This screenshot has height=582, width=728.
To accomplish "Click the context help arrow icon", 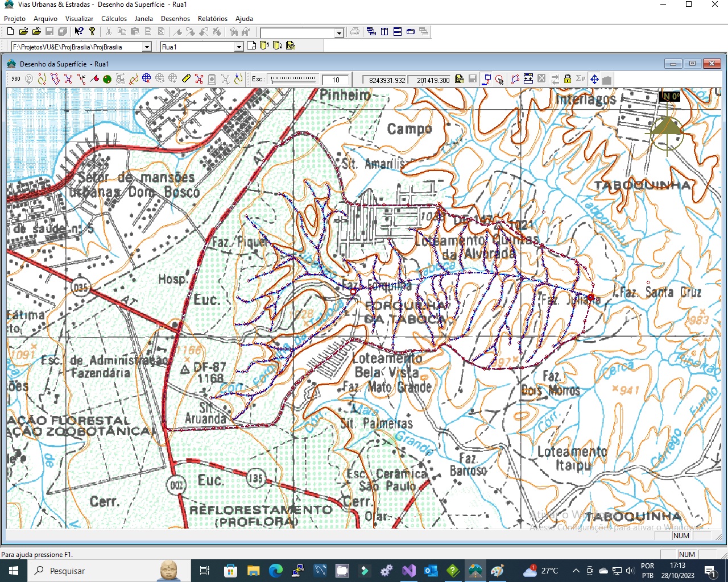I will tap(79, 32).
